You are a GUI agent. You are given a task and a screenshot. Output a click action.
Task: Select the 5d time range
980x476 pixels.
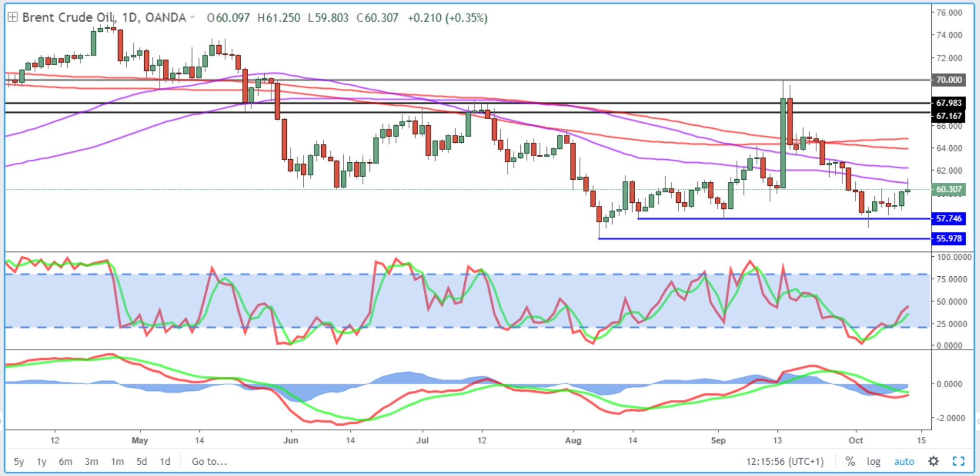142,462
